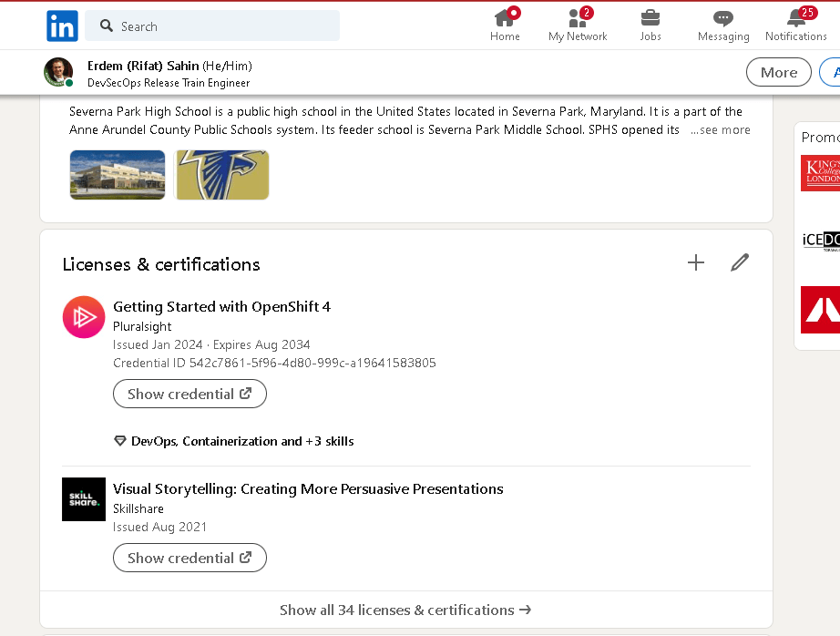Click DevSecOps Release Train Engineer headline
Viewport: 840px width, 636px height.
(169, 83)
